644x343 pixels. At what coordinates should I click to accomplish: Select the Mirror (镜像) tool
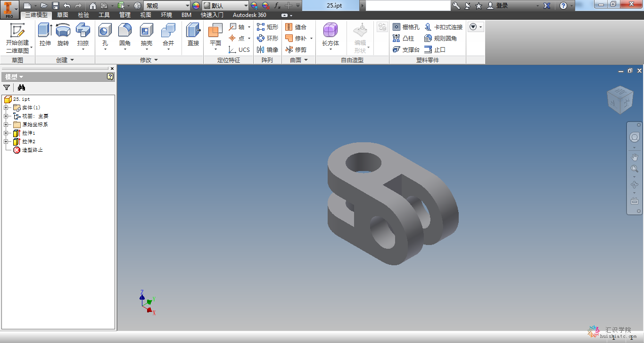tap(267, 49)
